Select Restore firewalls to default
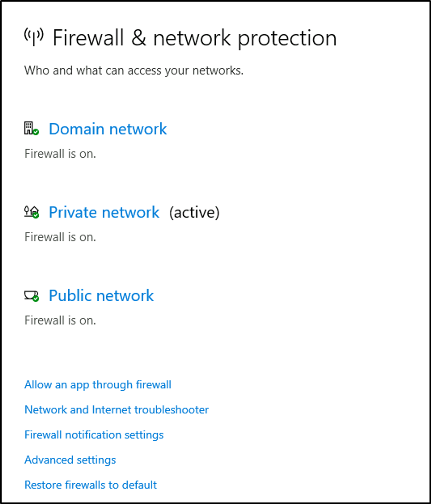Viewport: 431px width, 504px height. [x=91, y=485]
